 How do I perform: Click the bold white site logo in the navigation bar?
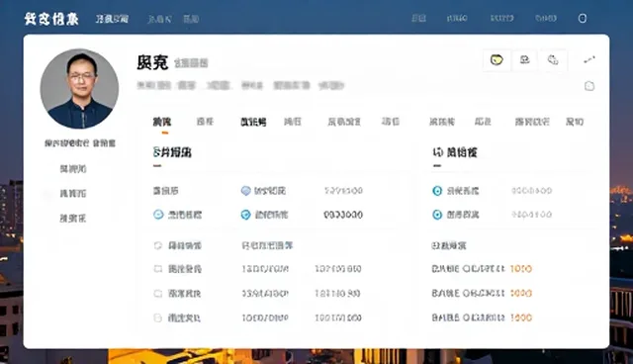pos(51,19)
